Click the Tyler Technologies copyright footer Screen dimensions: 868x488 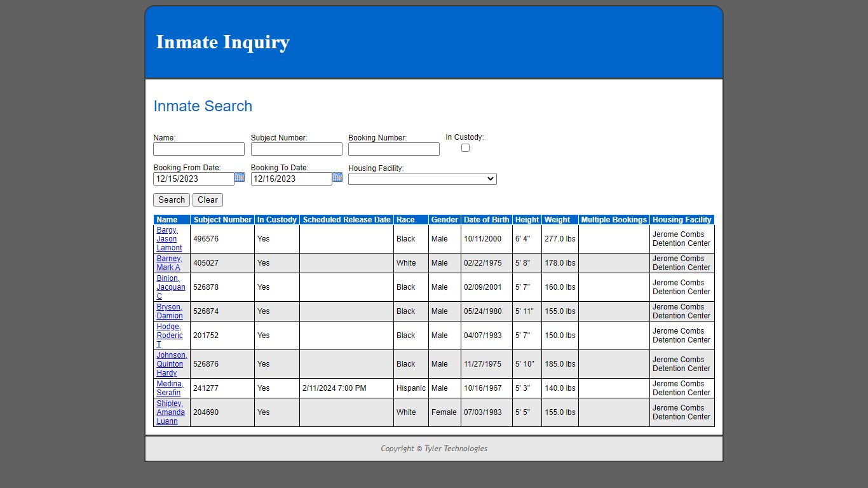[x=434, y=449]
